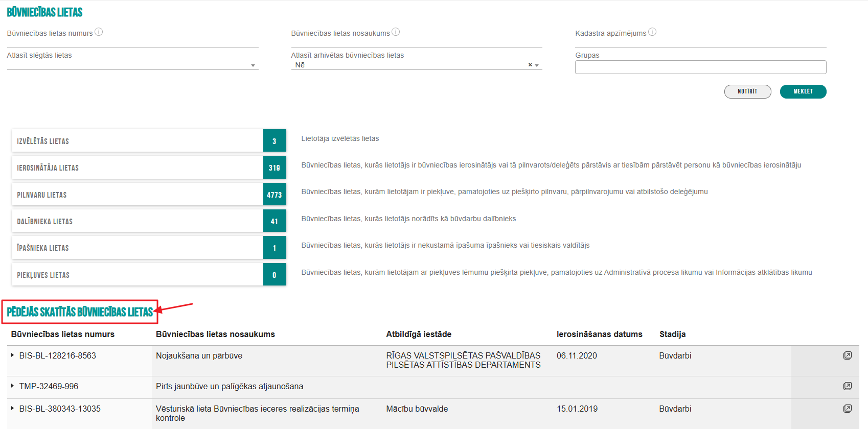
Task: Click count badge 4773
Action: tap(275, 194)
